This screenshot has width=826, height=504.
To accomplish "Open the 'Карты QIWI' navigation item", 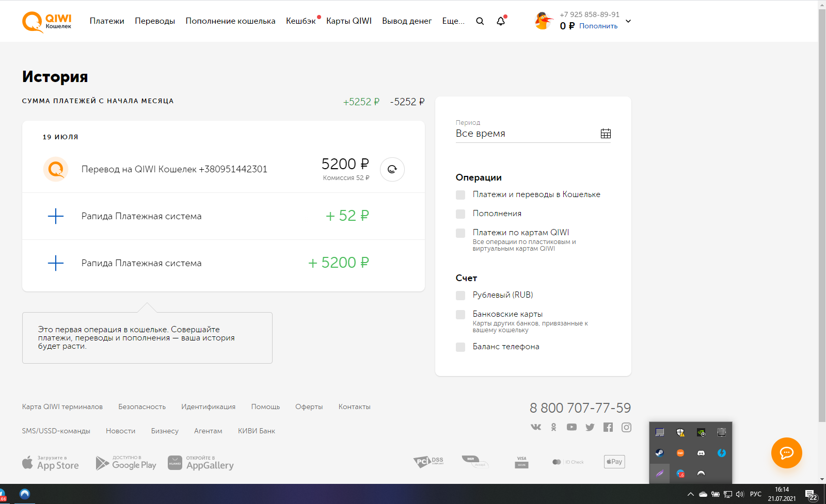I will coord(349,21).
